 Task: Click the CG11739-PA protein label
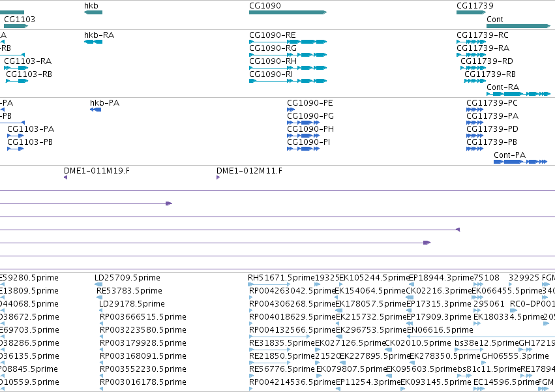point(492,116)
